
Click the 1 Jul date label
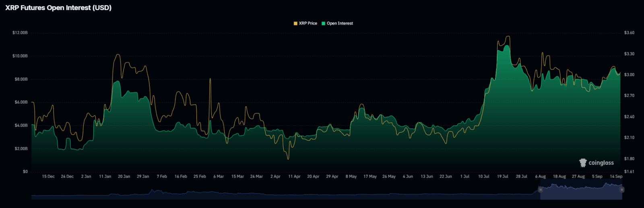click(465, 177)
